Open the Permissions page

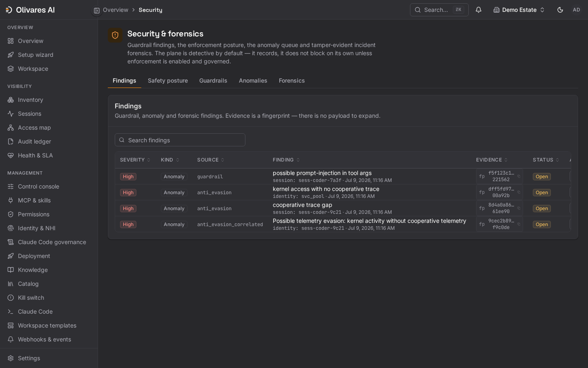tap(49, 214)
